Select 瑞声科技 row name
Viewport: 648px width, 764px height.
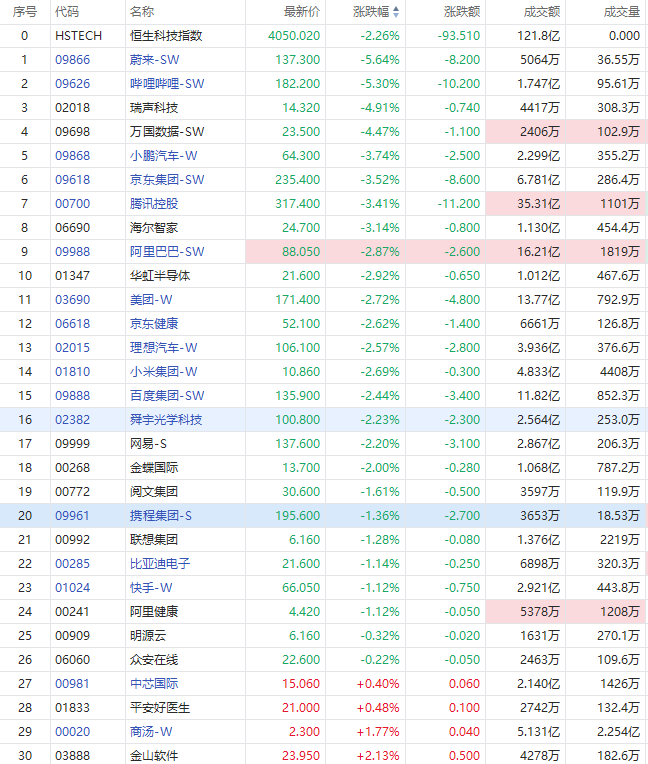pyautogui.click(x=154, y=108)
